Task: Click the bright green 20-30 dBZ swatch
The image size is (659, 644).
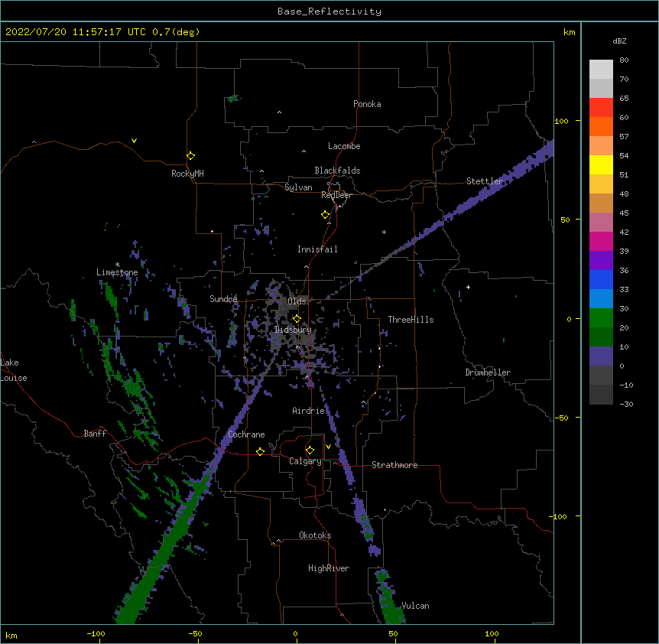Action: click(601, 318)
